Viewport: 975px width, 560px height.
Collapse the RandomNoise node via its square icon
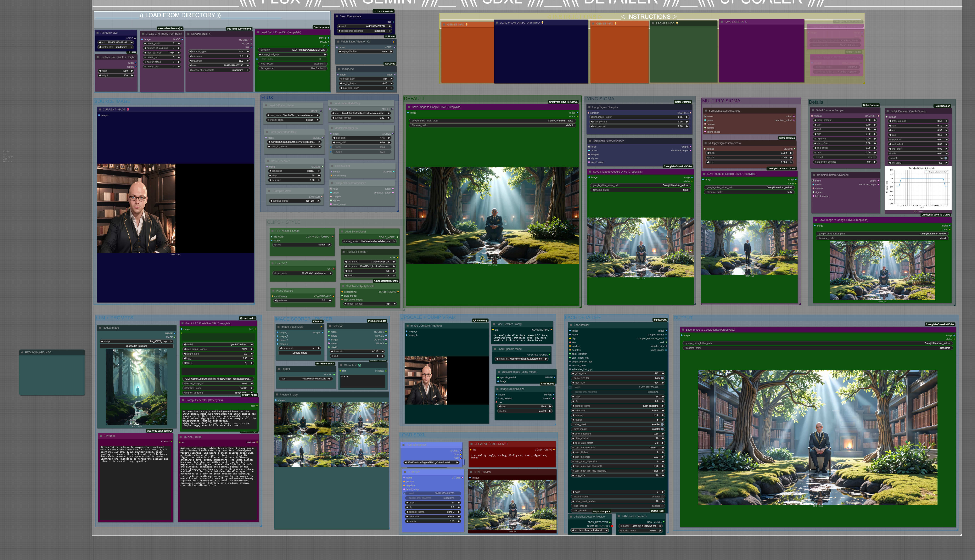(x=98, y=33)
